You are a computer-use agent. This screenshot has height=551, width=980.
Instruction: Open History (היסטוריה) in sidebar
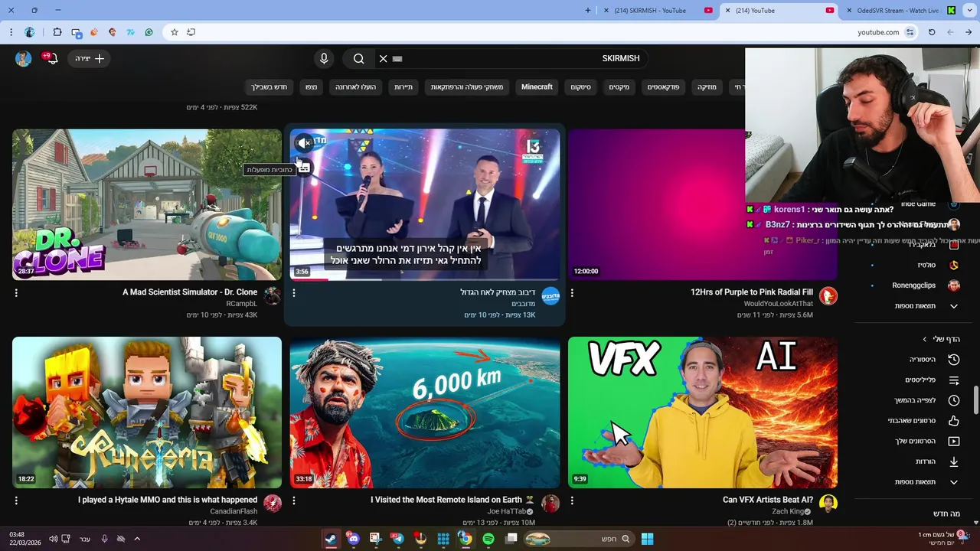tap(915, 360)
